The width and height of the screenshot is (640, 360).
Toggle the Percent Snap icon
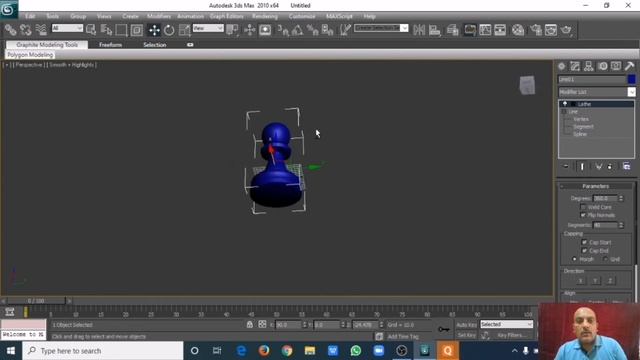(x=313, y=30)
